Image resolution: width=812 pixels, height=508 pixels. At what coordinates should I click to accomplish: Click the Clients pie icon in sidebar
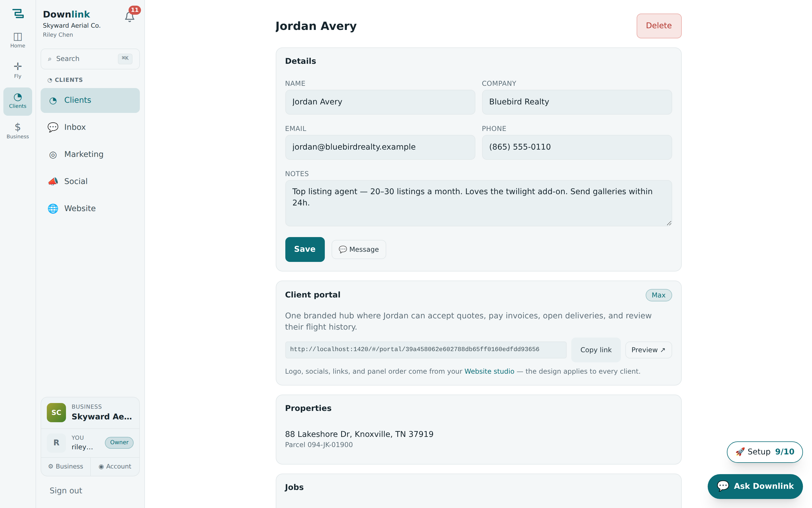tap(53, 100)
